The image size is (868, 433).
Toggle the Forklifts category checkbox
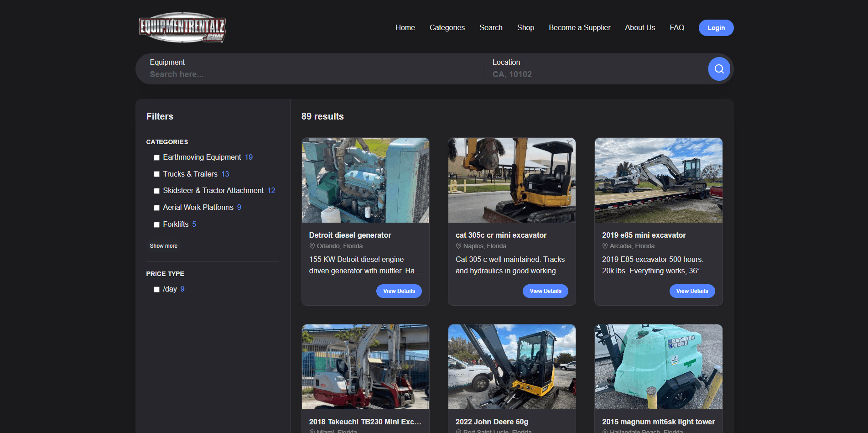tap(156, 224)
